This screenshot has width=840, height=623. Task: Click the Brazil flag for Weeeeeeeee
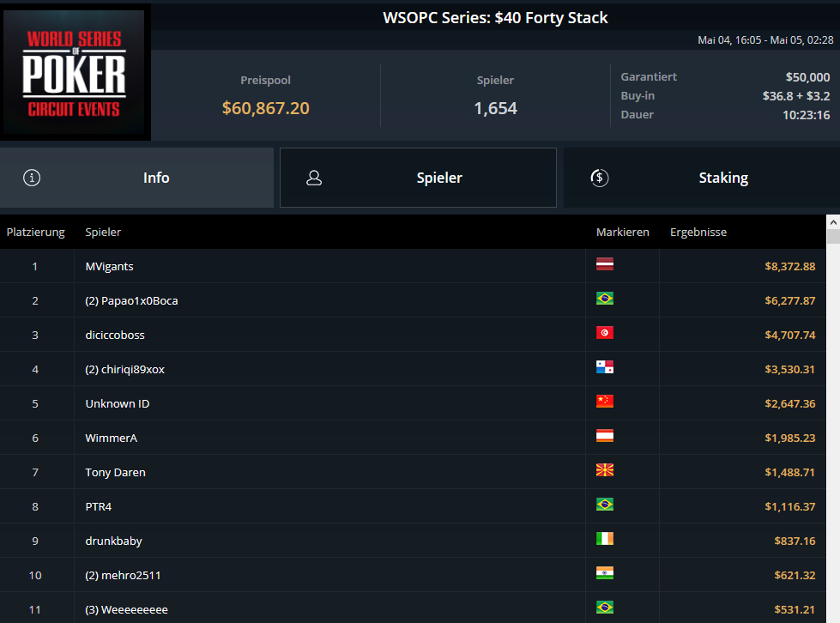[605, 607]
